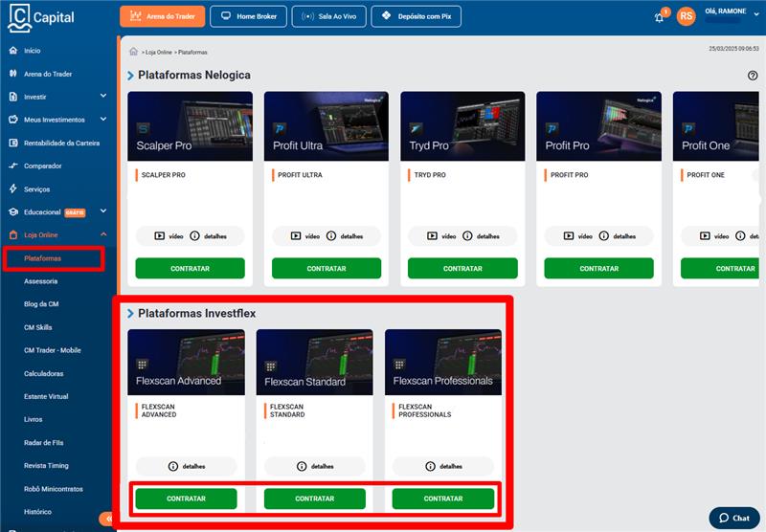This screenshot has width=766, height=532.
Task: Click the Profit One banner thumbnail
Action: pos(715,126)
